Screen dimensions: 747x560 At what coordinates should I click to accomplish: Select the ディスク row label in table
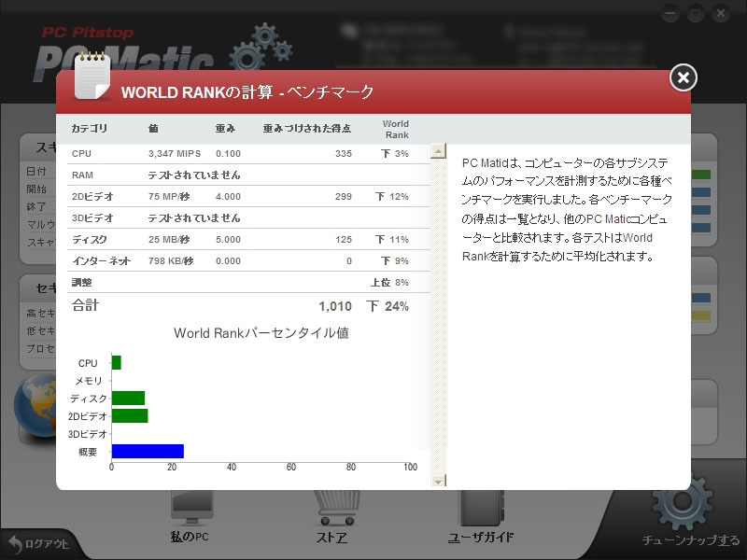pos(90,240)
